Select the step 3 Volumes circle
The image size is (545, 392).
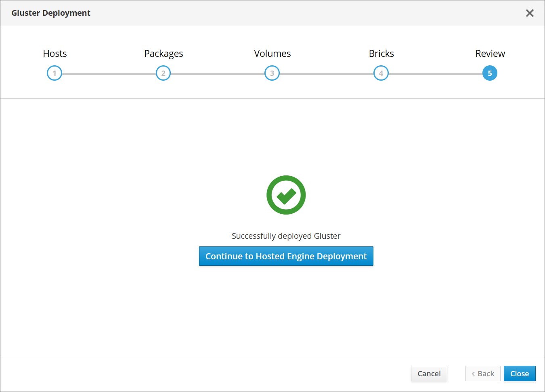click(272, 73)
